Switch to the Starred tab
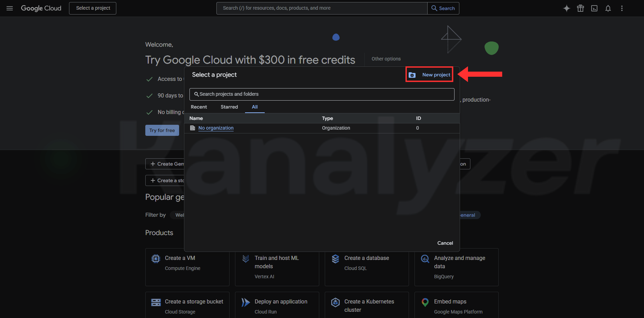This screenshot has height=318, width=644. click(x=229, y=107)
